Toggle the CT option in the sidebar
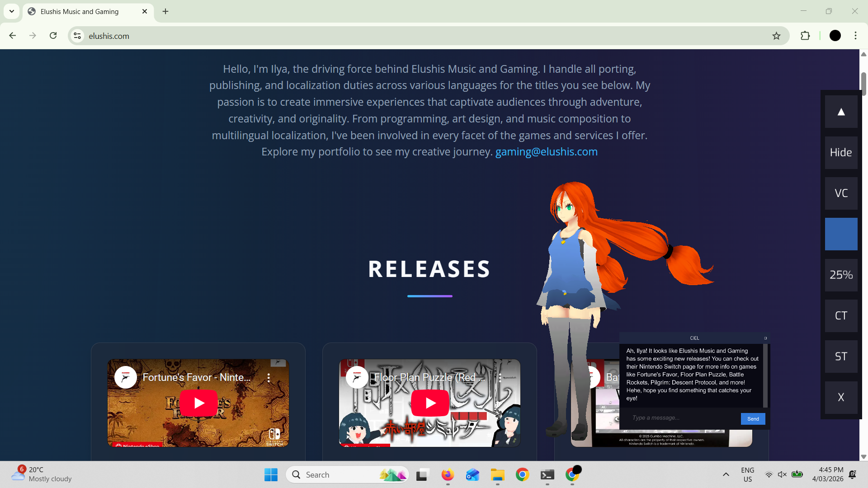The height and width of the screenshot is (488, 868). (x=840, y=315)
